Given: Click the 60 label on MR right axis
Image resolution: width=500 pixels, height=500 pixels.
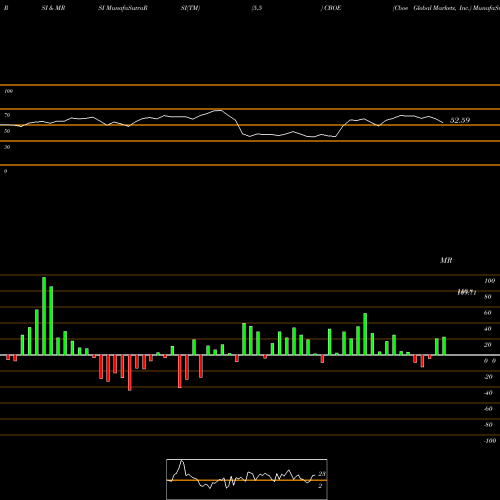Looking at the screenshot, I should pos(488,313).
